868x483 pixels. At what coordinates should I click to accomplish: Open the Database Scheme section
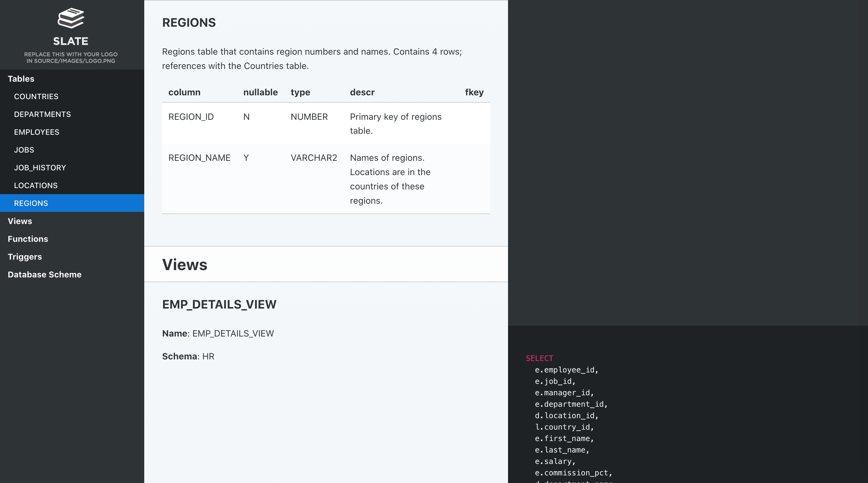44,275
